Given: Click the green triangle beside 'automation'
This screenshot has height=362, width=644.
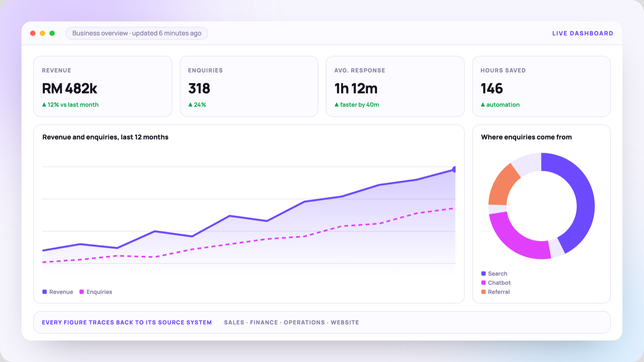Looking at the screenshot, I should point(483,105).
